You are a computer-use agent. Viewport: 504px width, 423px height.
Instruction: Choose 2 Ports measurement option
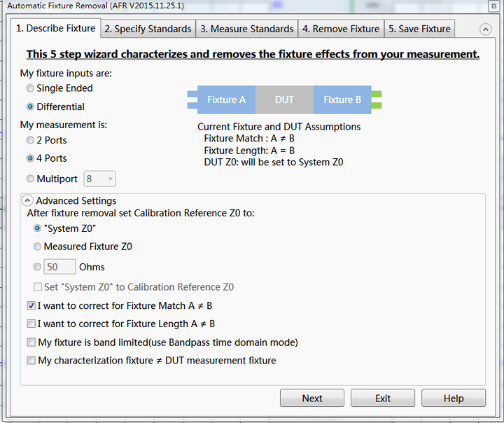30,140
